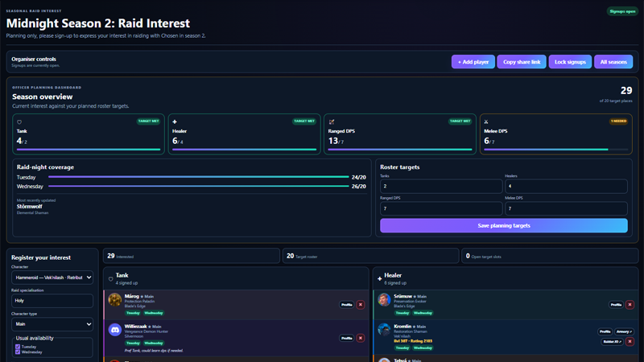Click the note 'Pref Tank, could learn dps if needed.'
Viewport: 644px width, 362px height.
click(x=154, y=351)
